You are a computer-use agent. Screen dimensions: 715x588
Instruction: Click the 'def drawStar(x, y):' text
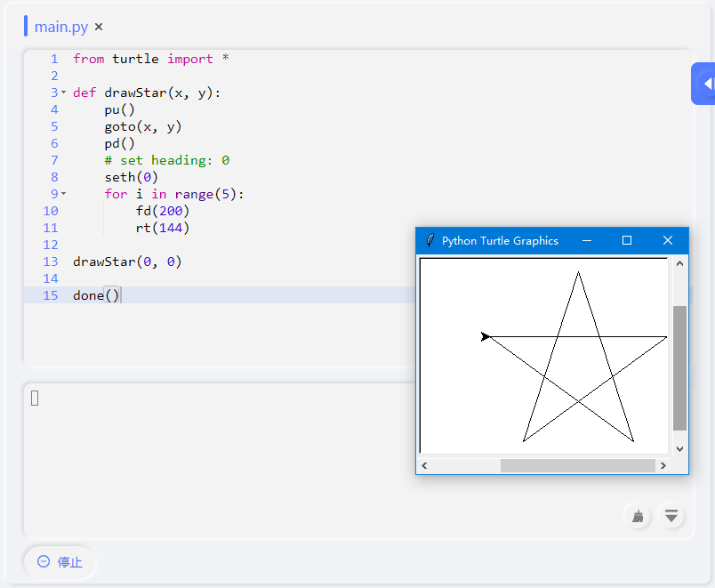[x=147, y=93]
